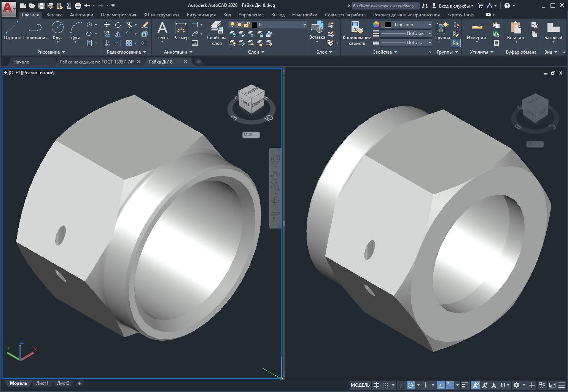Viewport: 568px width, 392px height.
Task: Click Копирование свойств match properties
Action: coord(356,33)
